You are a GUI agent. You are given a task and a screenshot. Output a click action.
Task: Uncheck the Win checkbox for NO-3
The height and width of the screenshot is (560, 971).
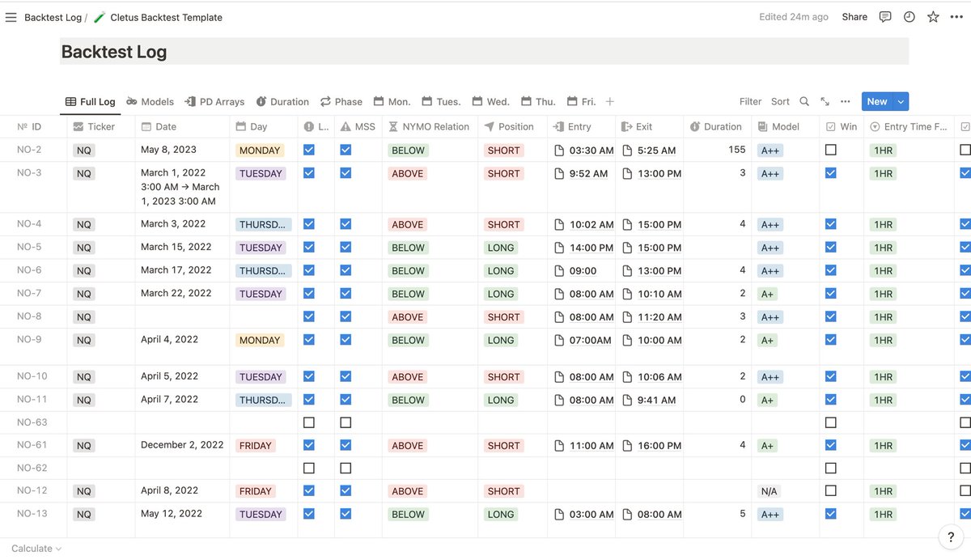click(x=831, y=173)
